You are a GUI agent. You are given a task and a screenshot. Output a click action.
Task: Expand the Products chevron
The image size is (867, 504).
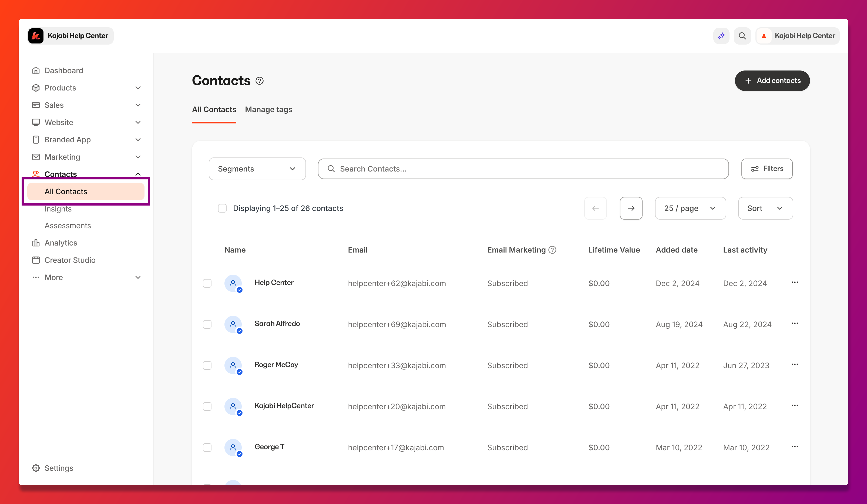click(x=138, y=88)
